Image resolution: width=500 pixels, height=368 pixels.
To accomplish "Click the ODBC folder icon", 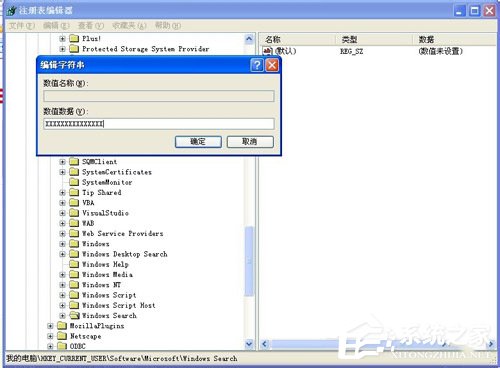I will (62, 346).
